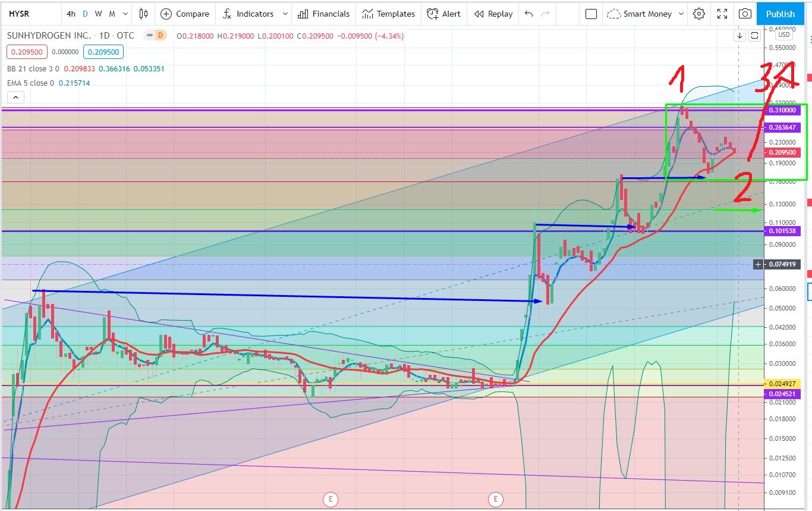
Task: Click the 0.101538 purple price label
Action: (782, 231)
